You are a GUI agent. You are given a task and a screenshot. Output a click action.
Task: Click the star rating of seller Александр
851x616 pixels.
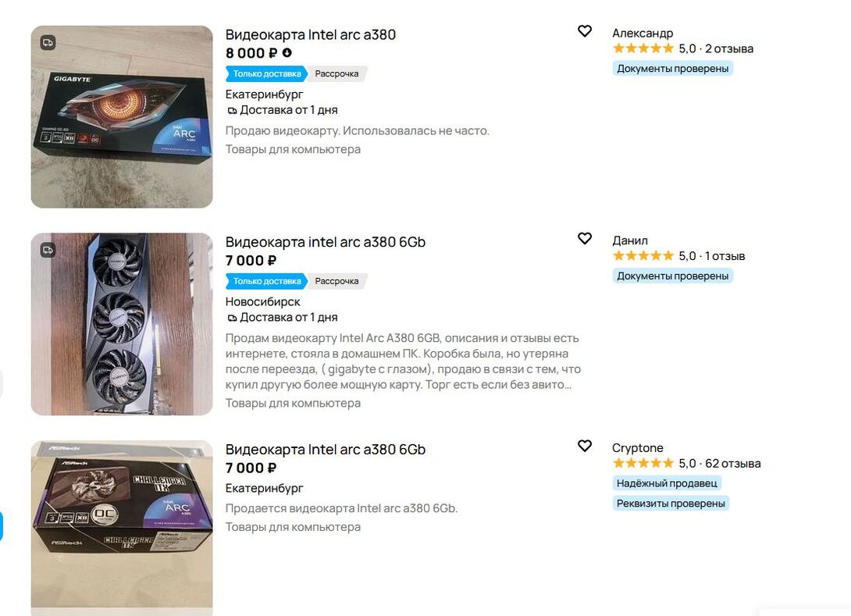click(x=643, y=48)
